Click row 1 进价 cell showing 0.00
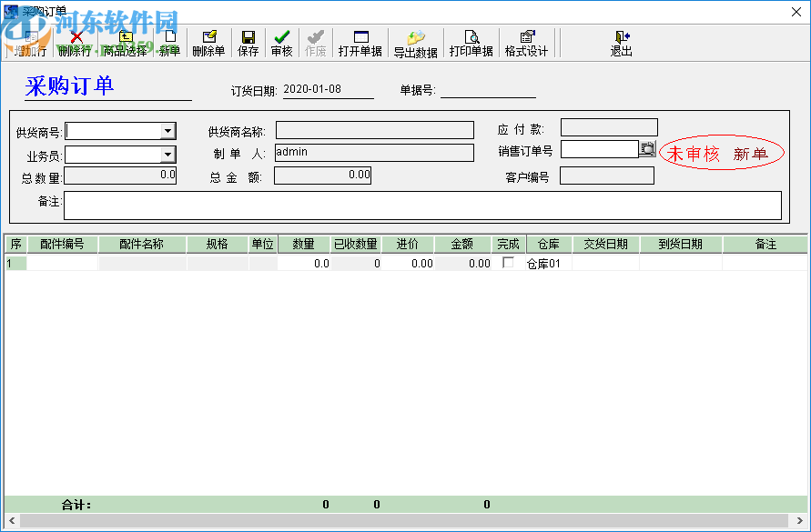 point(408,263)
